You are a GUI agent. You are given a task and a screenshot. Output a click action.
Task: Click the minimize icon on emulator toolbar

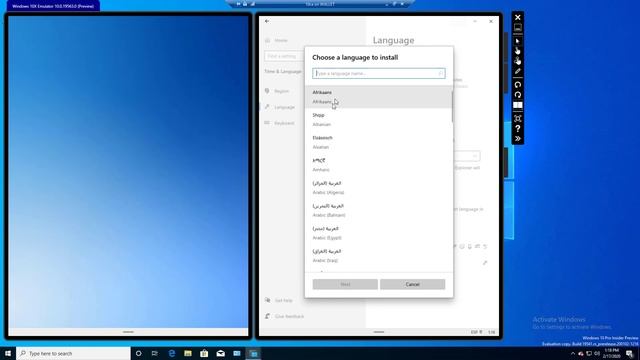click(x=518, y=28)
